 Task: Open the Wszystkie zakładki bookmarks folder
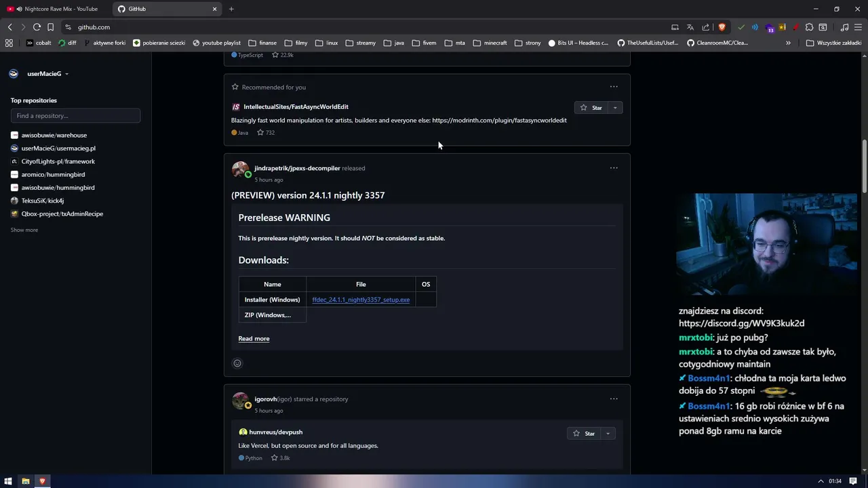coord(834,43)
